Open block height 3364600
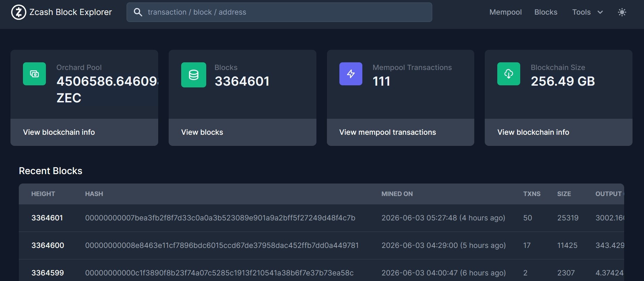 tap(48, 245)
